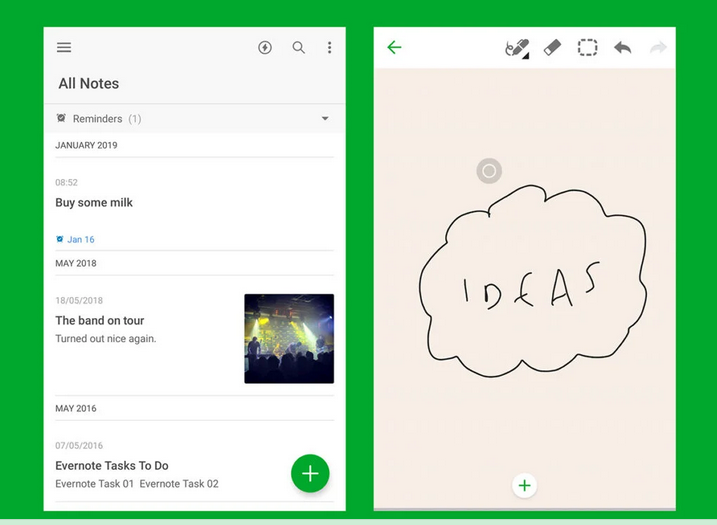Open search in All Notes
717x525 pixels.
299,47
